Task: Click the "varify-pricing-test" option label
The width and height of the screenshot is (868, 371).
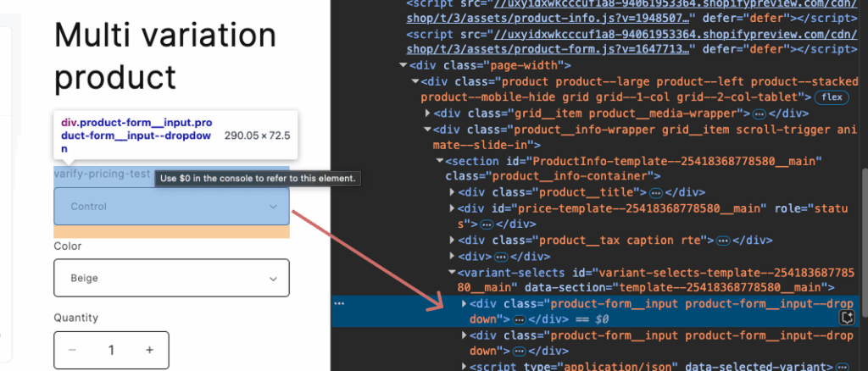Action: [x=102, y=174]
